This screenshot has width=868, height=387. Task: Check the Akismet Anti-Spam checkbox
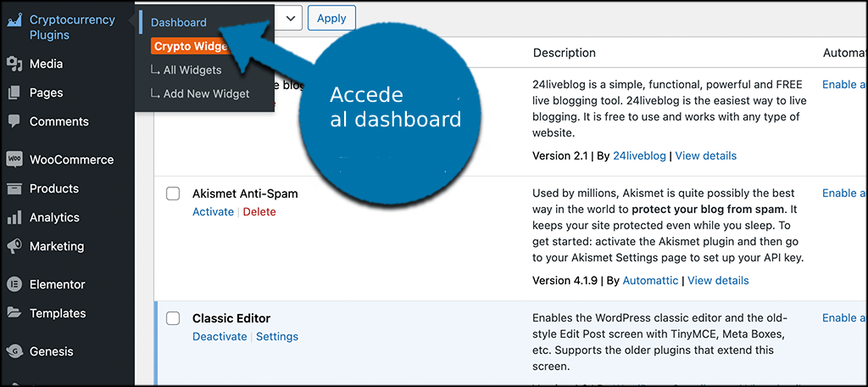(x=173, y=193)
